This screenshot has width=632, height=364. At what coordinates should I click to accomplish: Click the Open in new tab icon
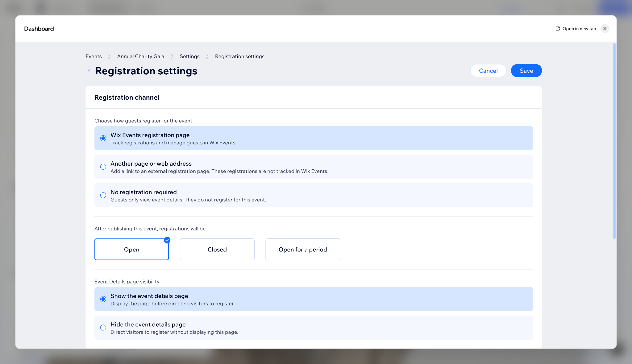(558, 29)
